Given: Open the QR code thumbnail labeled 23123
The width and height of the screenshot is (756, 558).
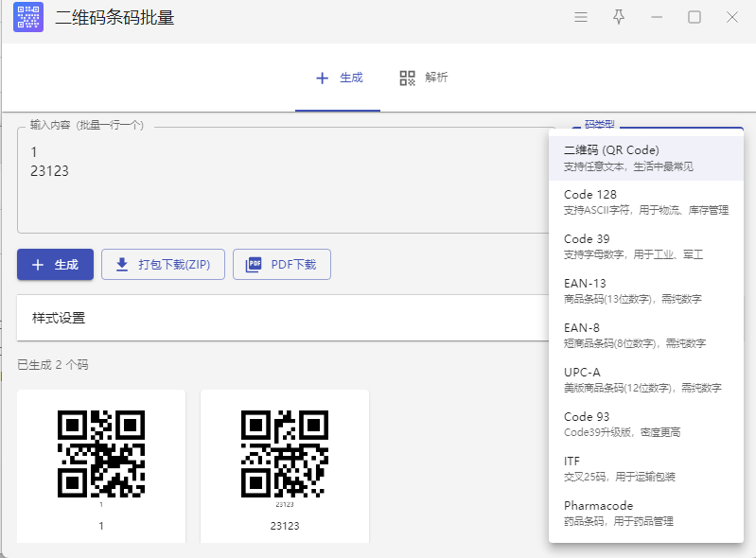Looking at the screenshot, I should (285, 454).
